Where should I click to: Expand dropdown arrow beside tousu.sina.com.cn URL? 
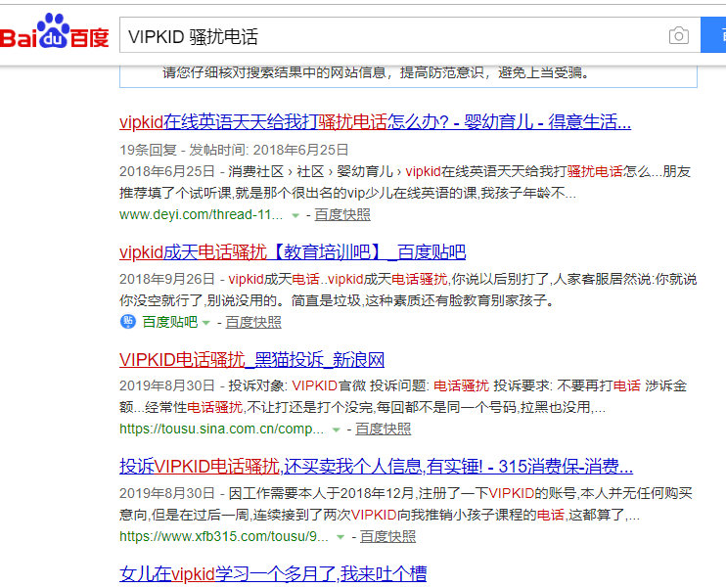(x=337, y=430)
